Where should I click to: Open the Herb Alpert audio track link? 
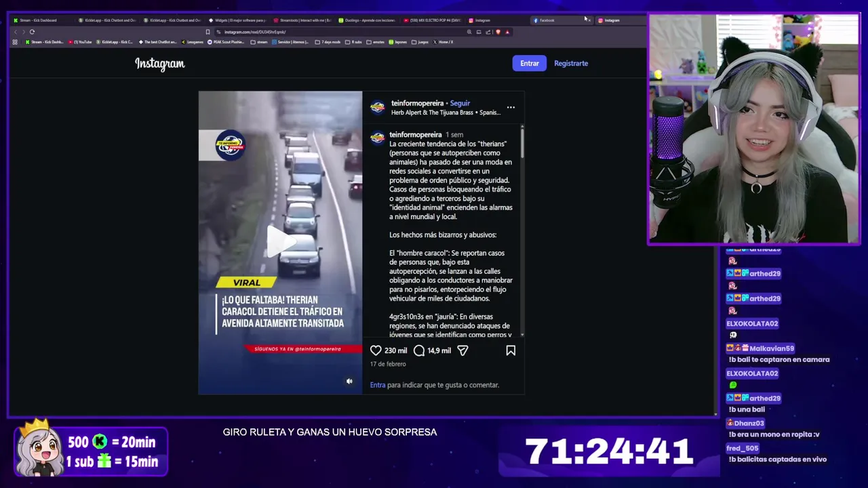pyautogui.click(x=446, y=113)
